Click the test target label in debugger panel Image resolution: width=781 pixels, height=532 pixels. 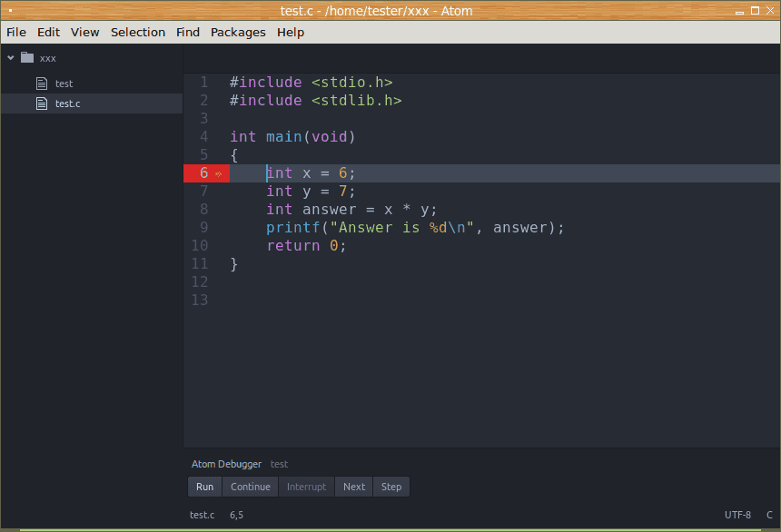pos(279,464)
